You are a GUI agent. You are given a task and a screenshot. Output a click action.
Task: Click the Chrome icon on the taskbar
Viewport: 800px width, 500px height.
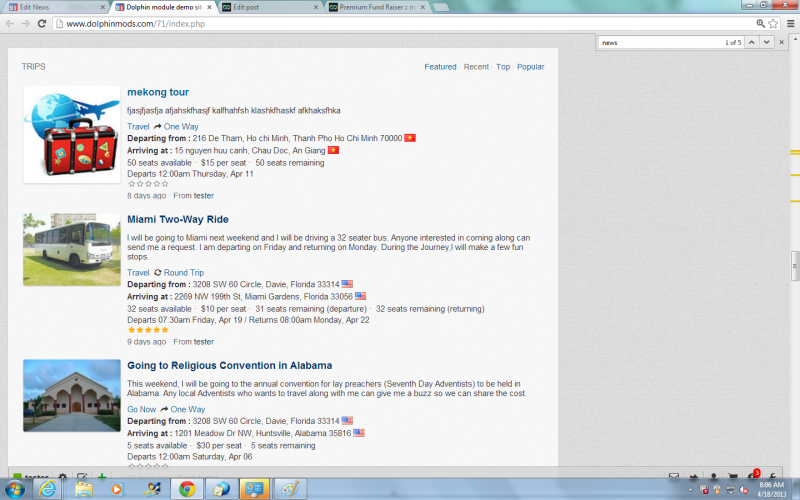(187, 489)
